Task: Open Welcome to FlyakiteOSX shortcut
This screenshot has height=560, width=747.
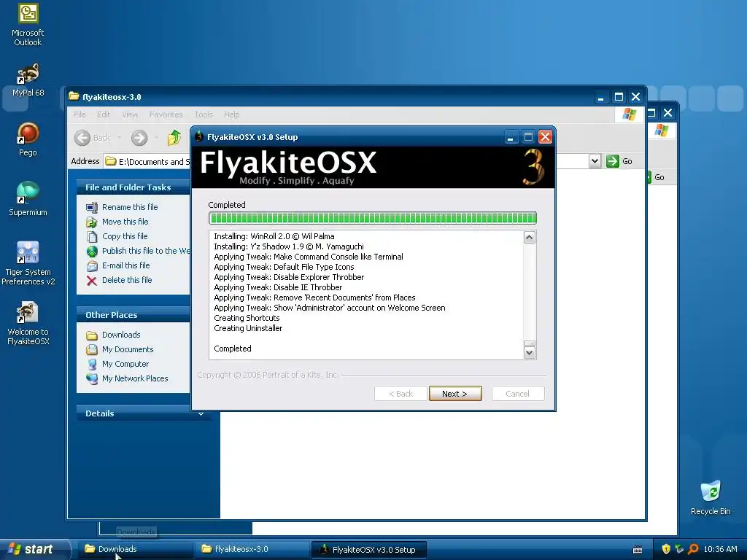Action: point(28,323)
